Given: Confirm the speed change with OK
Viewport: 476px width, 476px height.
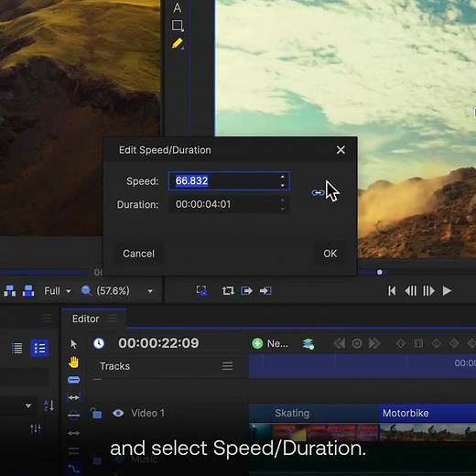Looking at the screenshot, I should 330,254.
